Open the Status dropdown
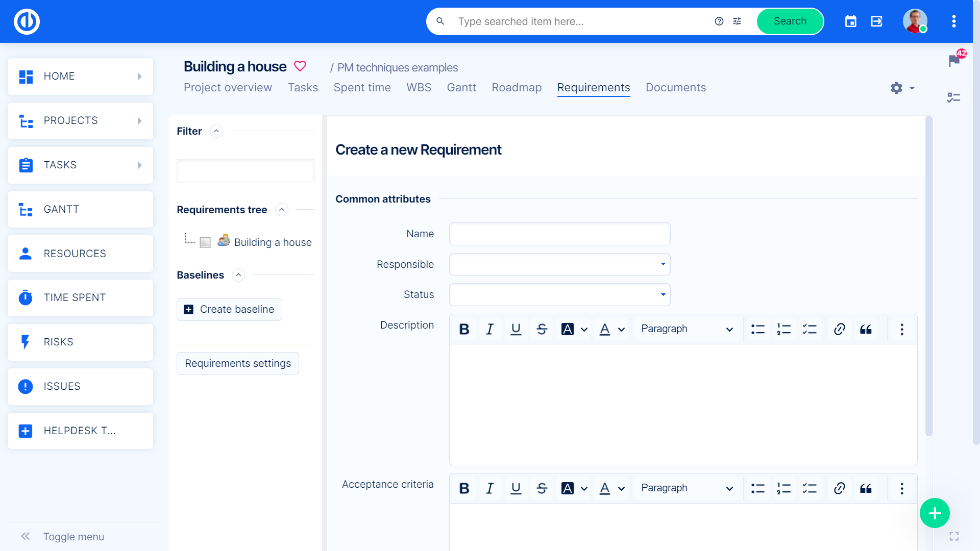 [x=559, y=294]
